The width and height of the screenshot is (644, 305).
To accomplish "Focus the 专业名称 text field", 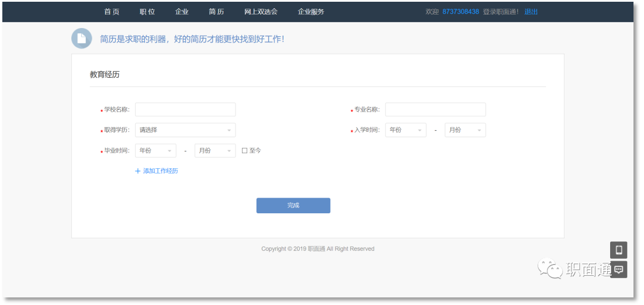I will point(435,110).
